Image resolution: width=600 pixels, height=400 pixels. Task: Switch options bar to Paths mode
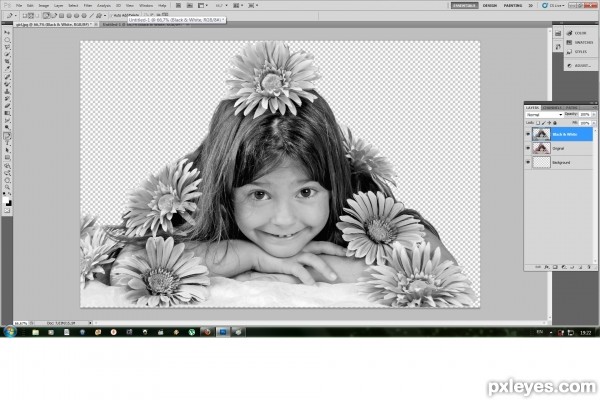[x=31, y=16]
